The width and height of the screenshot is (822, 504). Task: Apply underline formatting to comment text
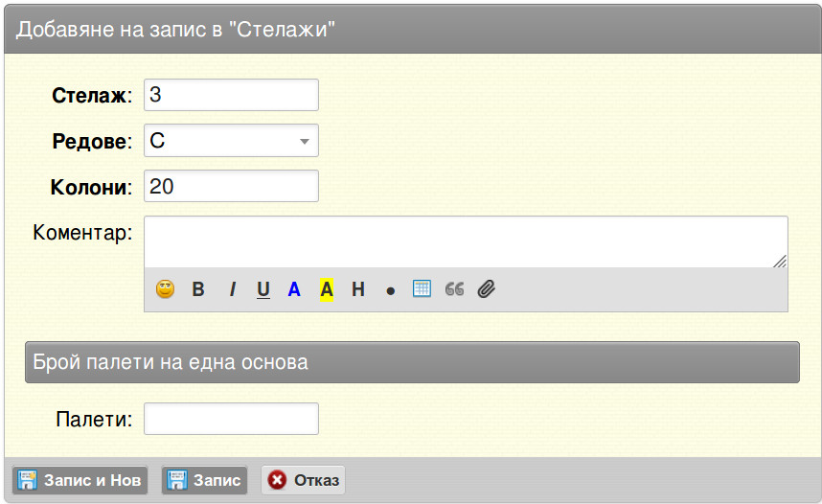(x=263, y=289)
